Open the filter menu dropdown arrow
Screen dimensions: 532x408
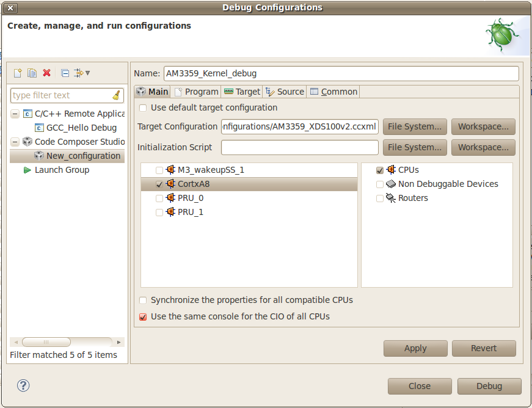pos(86,73)
